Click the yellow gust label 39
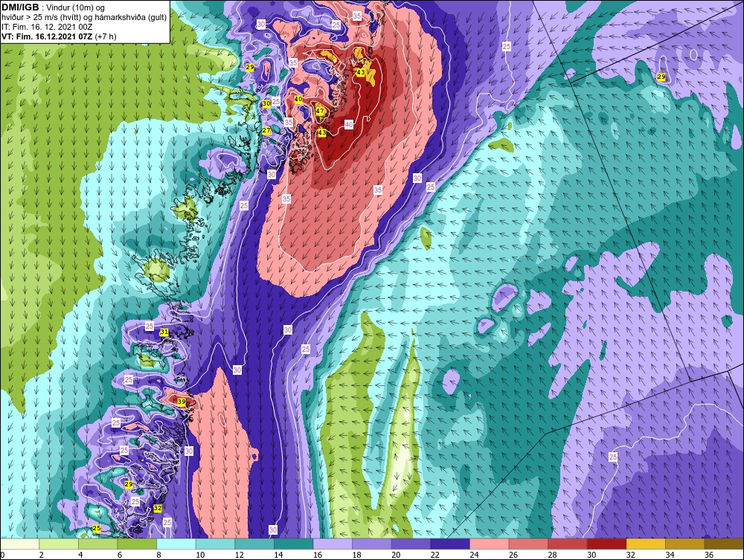Image resolution: width=744 pixels, height=560 pixels. (x=182, y=402)
